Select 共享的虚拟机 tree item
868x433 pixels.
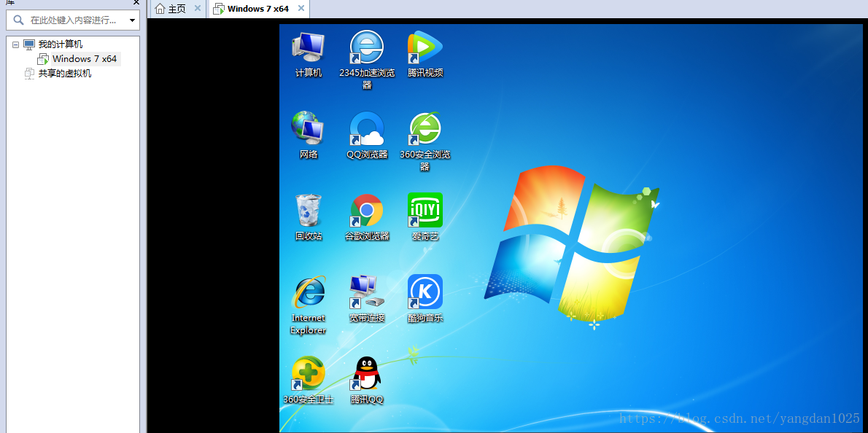pyautogui.click(x=65, y=73)
